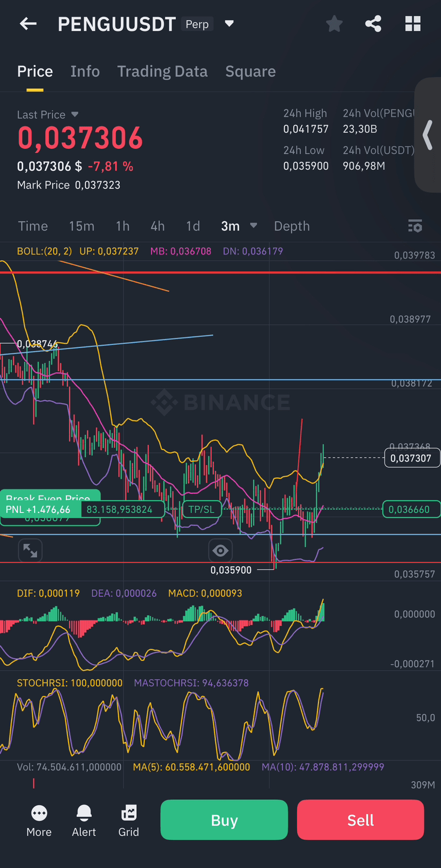Screen dimensions: 441x868
Task: Open price Alert bell icon
Action: (x=84, y=820)
